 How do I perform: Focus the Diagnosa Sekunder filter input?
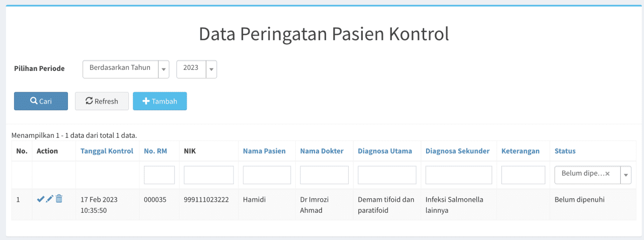[459, 175]
